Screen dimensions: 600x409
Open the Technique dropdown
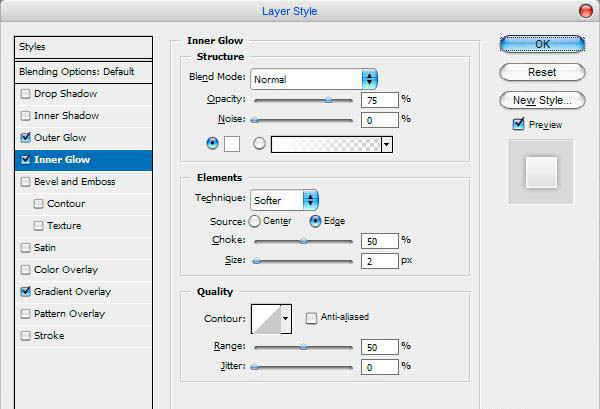284,200
